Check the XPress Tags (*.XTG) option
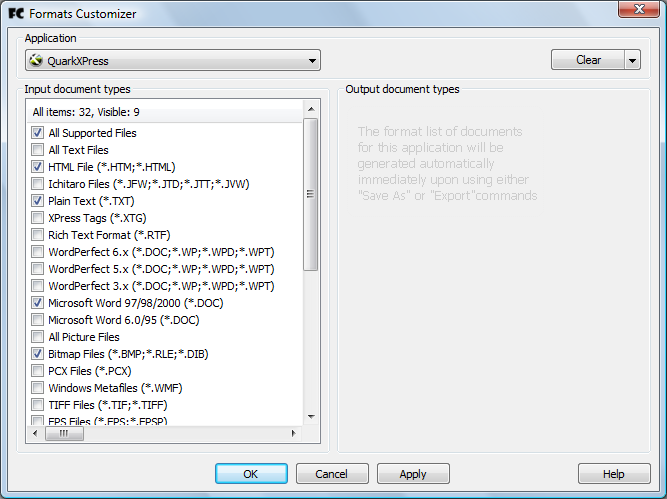Viewport: 667px width, 499px height. [x=37, y=218]
